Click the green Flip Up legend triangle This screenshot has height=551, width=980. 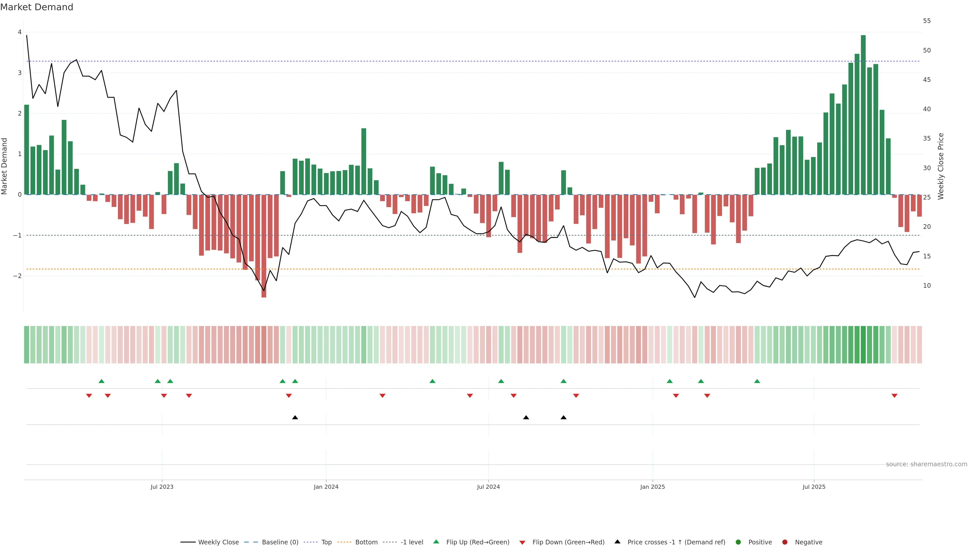436,542
